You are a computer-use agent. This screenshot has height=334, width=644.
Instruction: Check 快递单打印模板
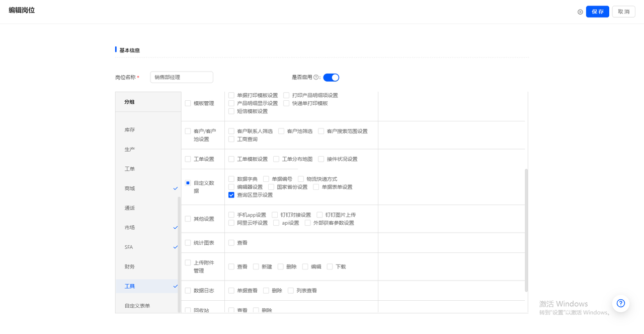click(286, 103)
